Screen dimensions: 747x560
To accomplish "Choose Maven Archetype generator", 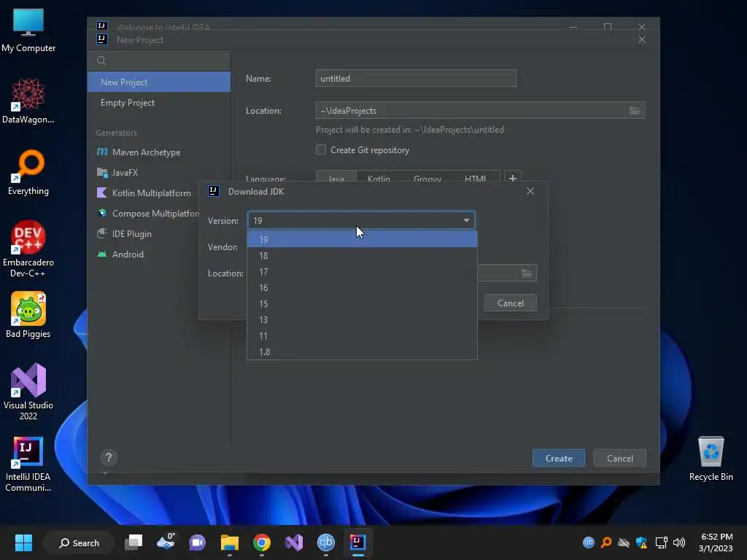I will (159, 152).
